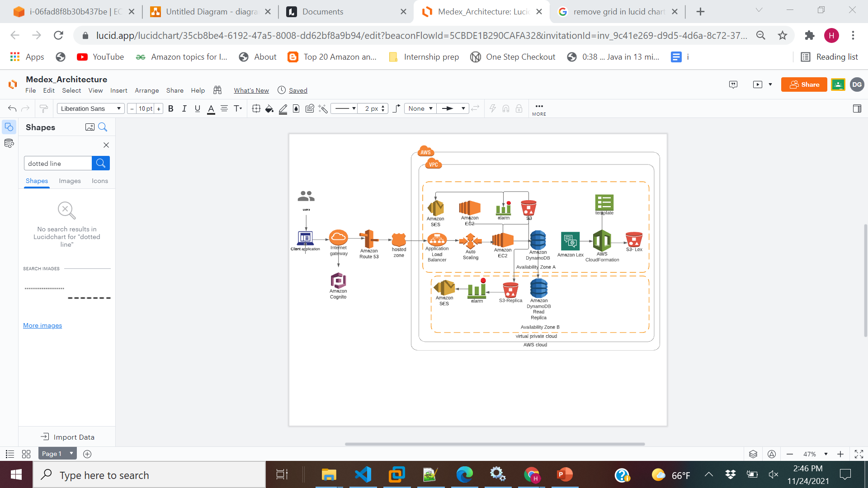The height and width of the screenshot is (488, 868).
Task: Open the image search icon in Shapes
Action: pyautogui.click(x=90, y=127)
